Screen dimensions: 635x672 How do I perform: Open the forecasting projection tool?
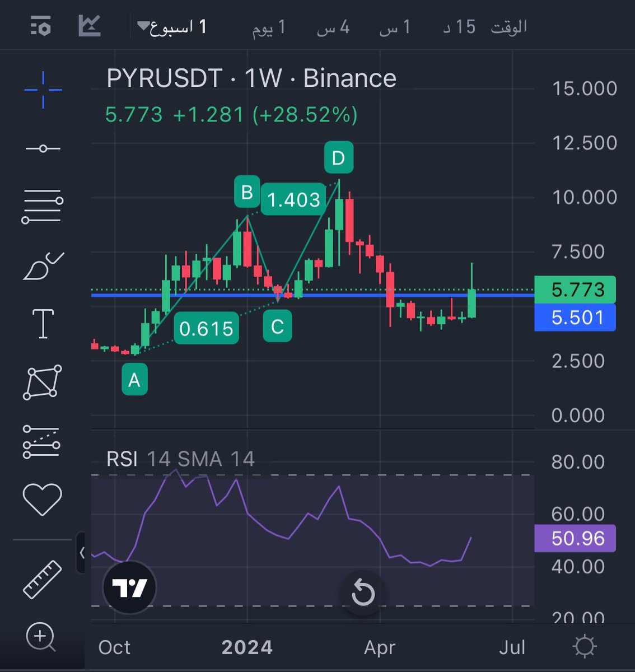coord(42,441)
